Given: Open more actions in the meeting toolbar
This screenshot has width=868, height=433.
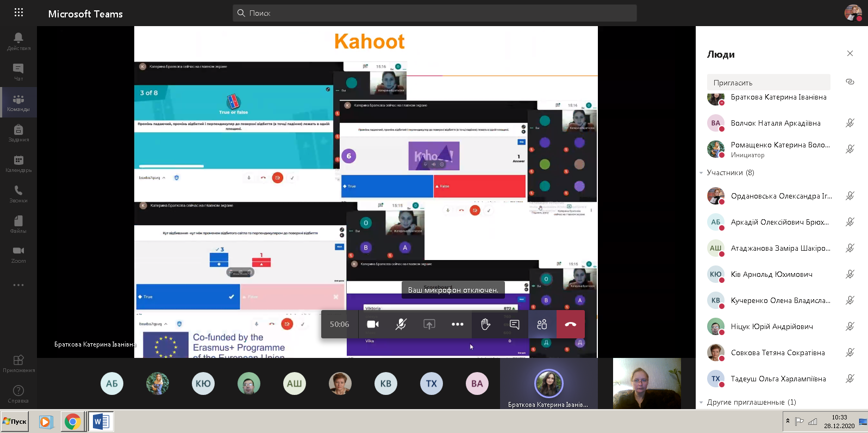Looking at the screenshot, I should (458, 324).
